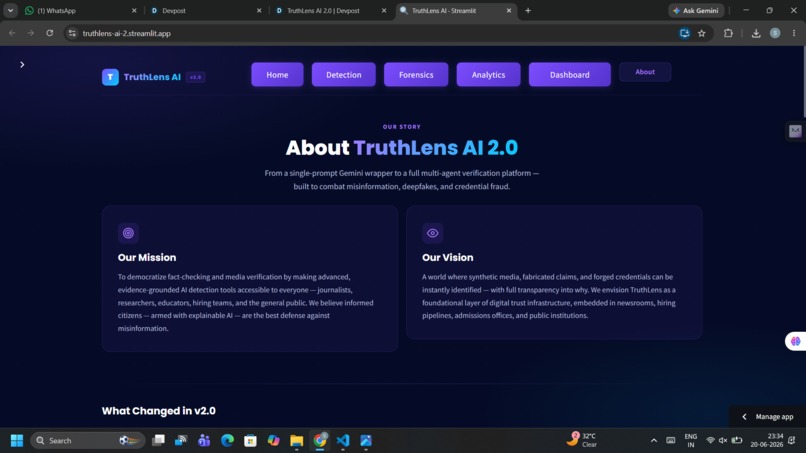Close the WhatsApp tab
Image resolution: width=806 pixels, height=453 pixels.
(134, 10)
